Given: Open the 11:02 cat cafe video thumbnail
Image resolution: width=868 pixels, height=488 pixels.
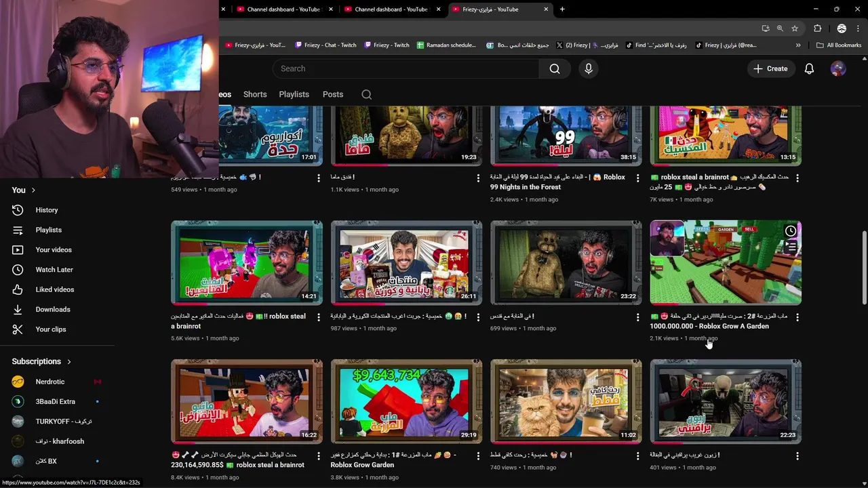Looking at the screenshot, I should [566, 401].
